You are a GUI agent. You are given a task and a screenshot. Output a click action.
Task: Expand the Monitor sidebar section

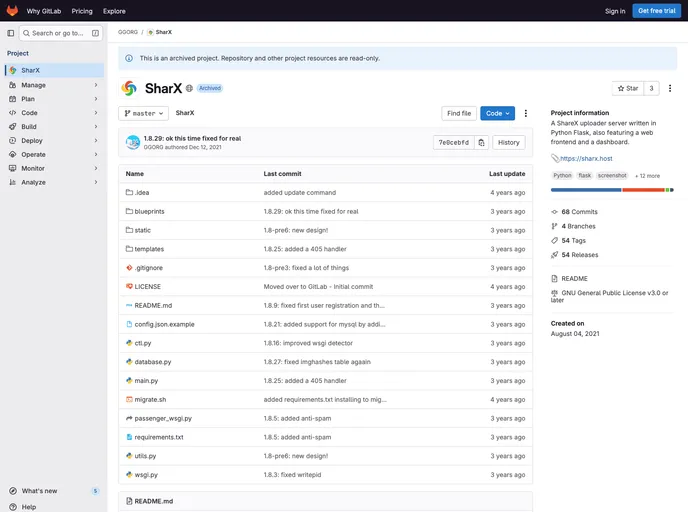click(54, 168)
